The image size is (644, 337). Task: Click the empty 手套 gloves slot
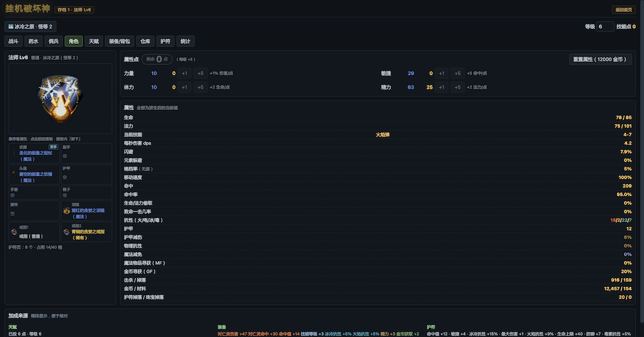click(x=34, y=193)
